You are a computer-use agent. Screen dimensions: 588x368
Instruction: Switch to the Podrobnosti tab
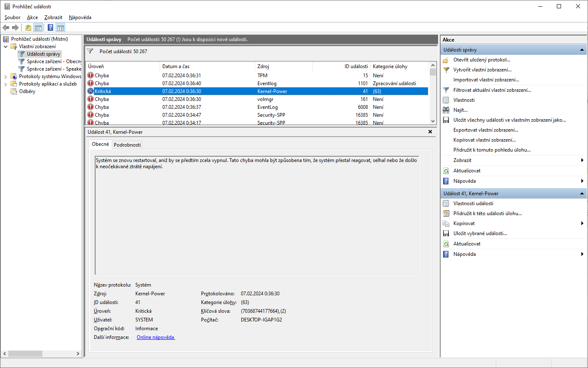pyautogui.click(x=127, y=145)
